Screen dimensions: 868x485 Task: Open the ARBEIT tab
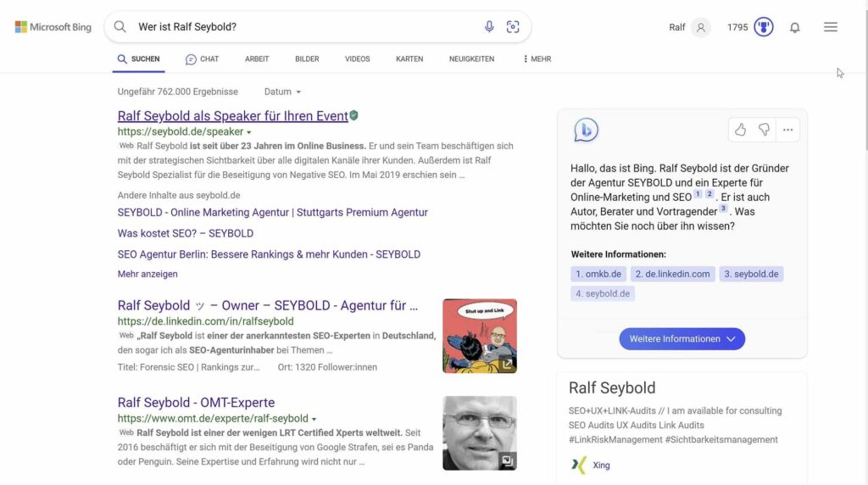[x=257, y=59]
